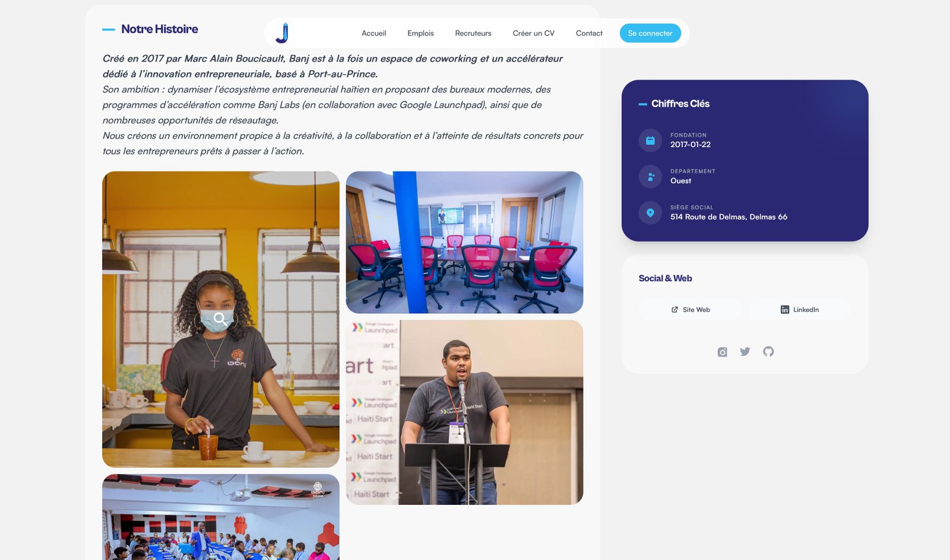The height and width of the screenshot is (560, 950).
Task: Open the Twitter bird icon
Action: point(745,352)
